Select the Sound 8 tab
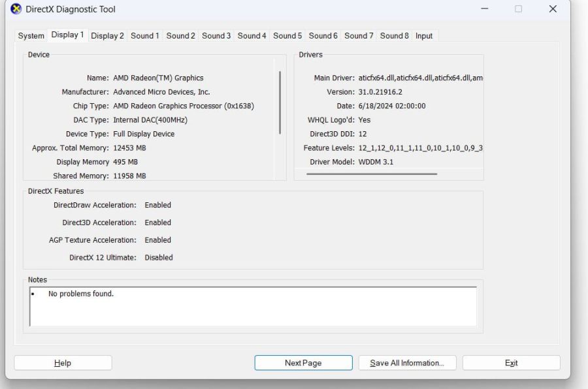The image size is (588, 389). click(395, 36)
